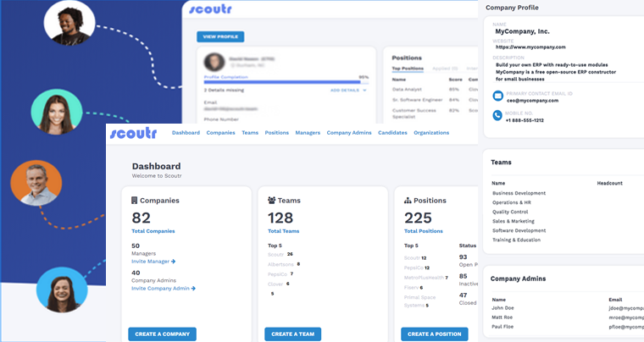Click PepsiCo in Teams Top 5 list

[277, 274]
